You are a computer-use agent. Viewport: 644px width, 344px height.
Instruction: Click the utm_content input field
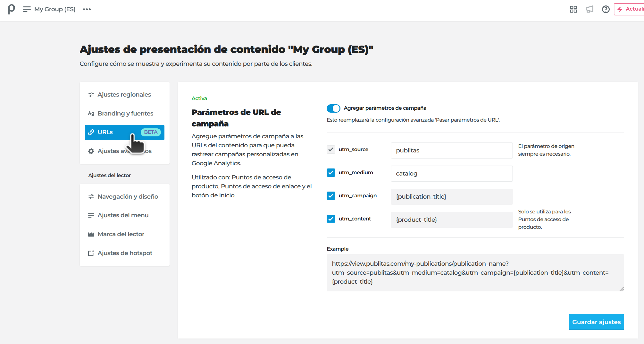click(452, 220)
